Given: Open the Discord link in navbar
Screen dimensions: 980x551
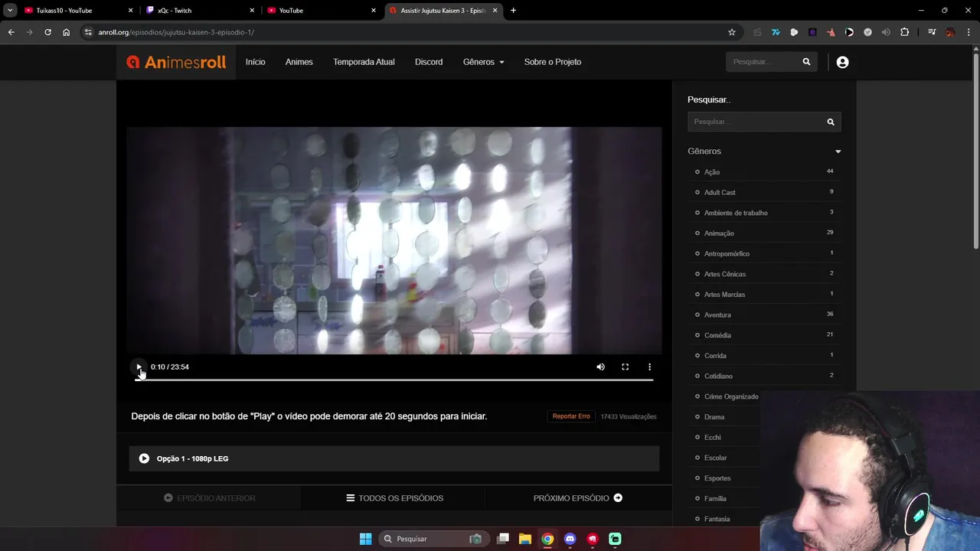Looking at the screenshot, I should (x=429, y=62).
